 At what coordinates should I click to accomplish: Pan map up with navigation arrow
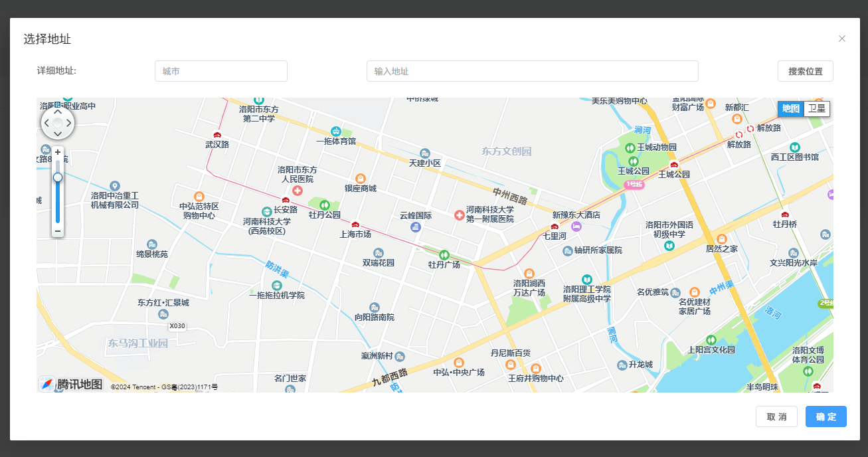click(x=58, y=112)
